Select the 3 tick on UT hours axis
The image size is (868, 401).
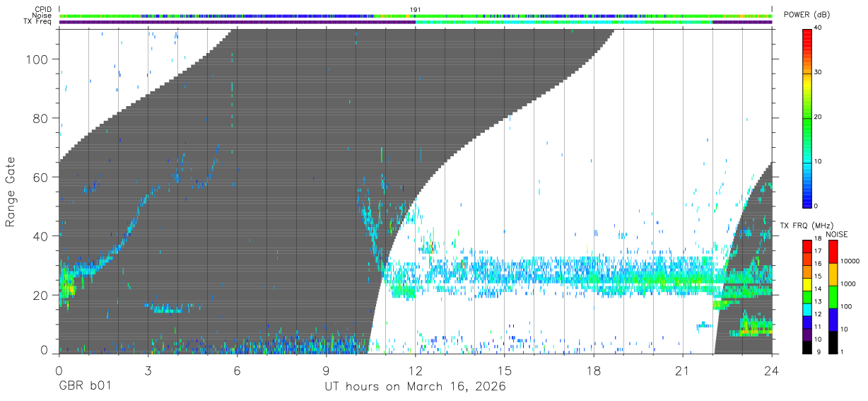point(148,370)
